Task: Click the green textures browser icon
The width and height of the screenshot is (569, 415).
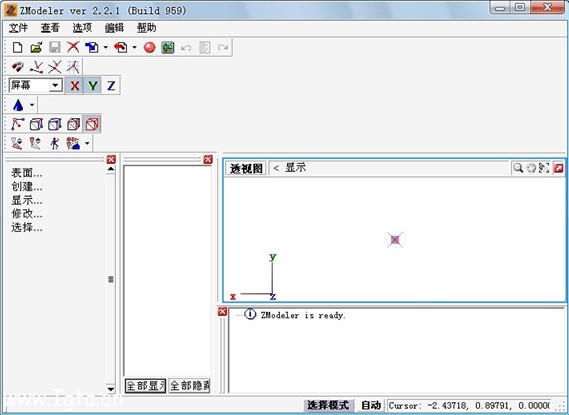Action: (x=168, y=48)
